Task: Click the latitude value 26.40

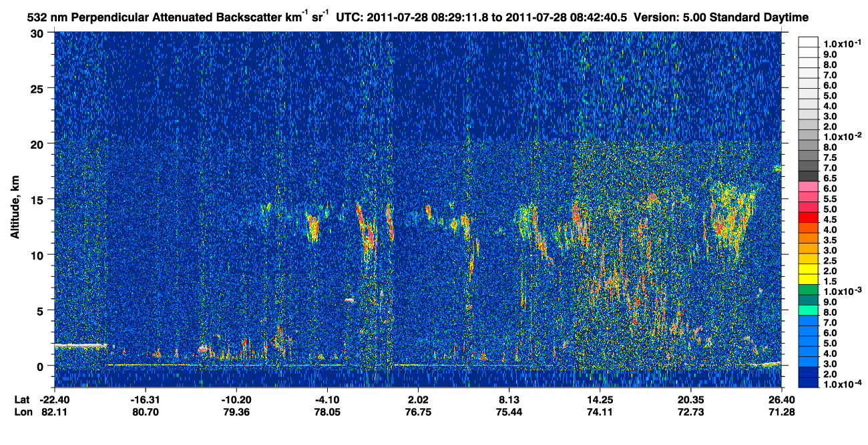Action: [x=782, y=400]
